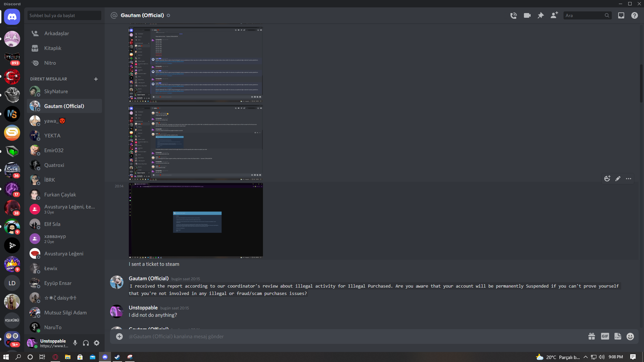The height and width of the screenshot is (362, 644).
Task: Open Discord help
Action: click(x=635, y=15)
